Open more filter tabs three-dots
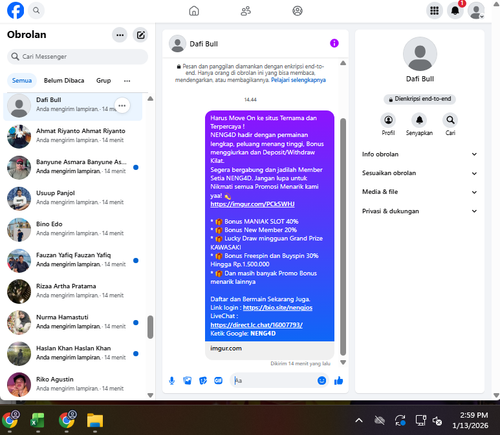 (127, 81)
